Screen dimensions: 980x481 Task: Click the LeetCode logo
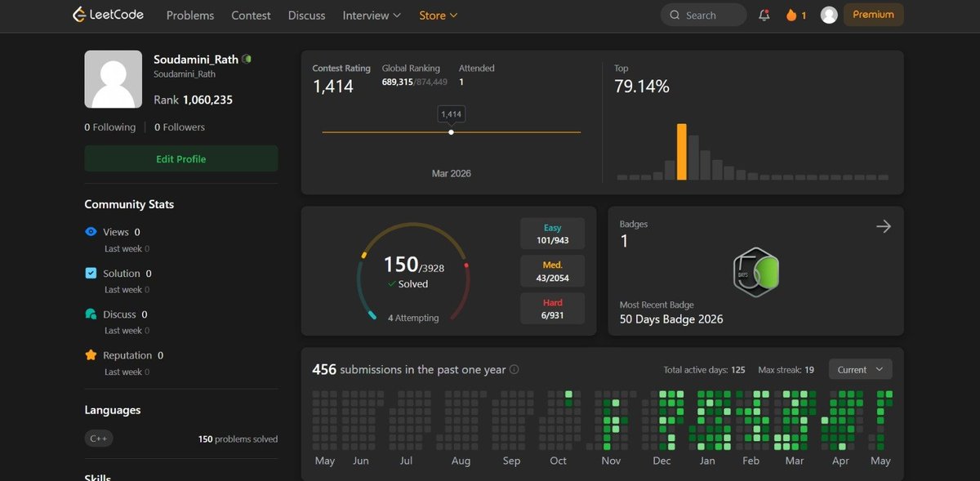coord(109,15)
